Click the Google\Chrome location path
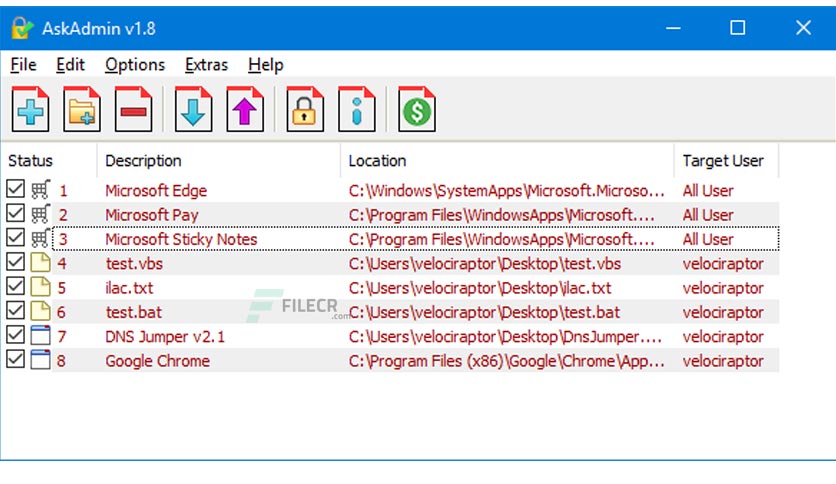The width and height of the screenshot is (836, 484). 507,361
